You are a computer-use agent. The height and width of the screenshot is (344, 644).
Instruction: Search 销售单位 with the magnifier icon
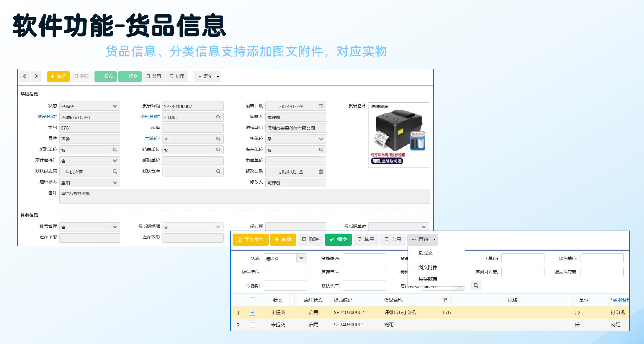click(x=219, y=150)
